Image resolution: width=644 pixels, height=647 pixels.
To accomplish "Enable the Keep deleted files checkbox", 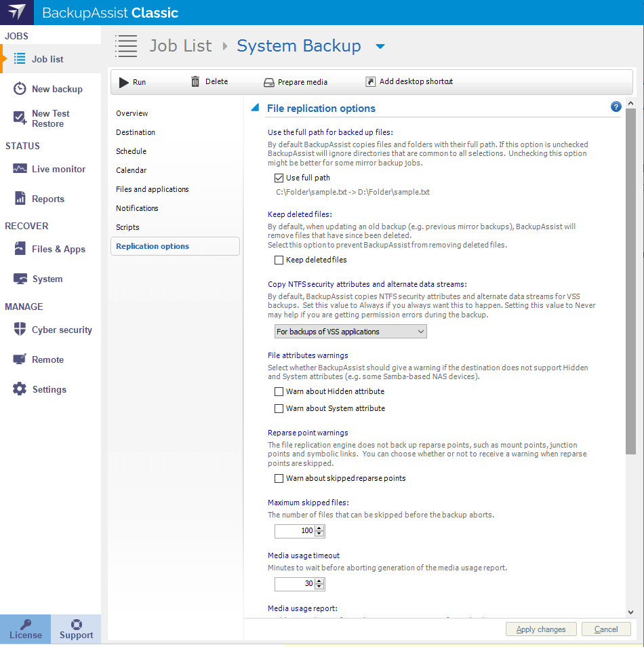I will point(279,260).
